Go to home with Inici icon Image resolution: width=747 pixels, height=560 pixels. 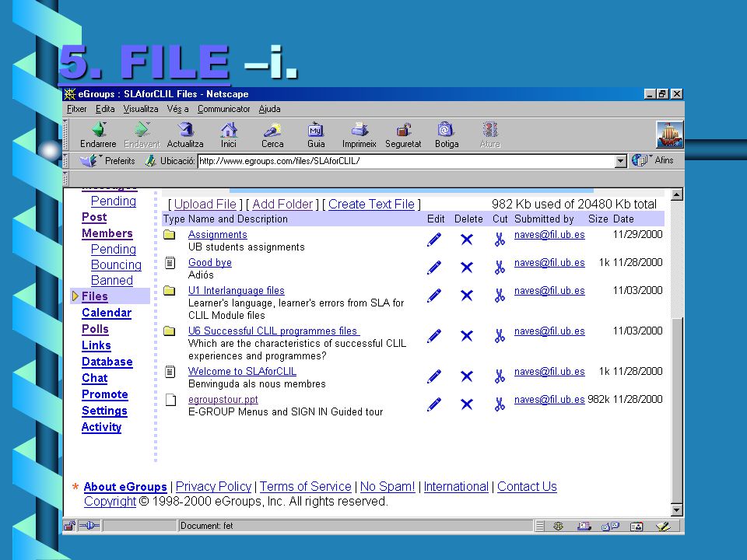pyautogui.click(x=229, y=130)
